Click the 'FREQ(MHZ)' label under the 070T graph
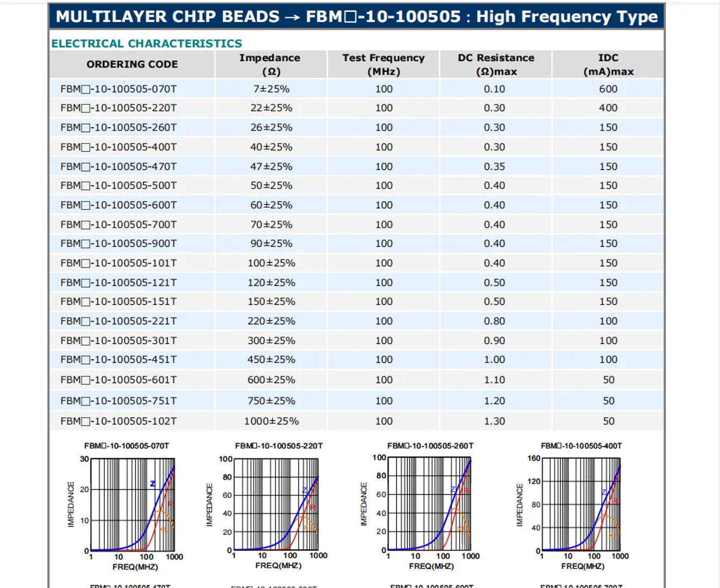Screen dimensions: 720x588 click(x=135, y=567)
